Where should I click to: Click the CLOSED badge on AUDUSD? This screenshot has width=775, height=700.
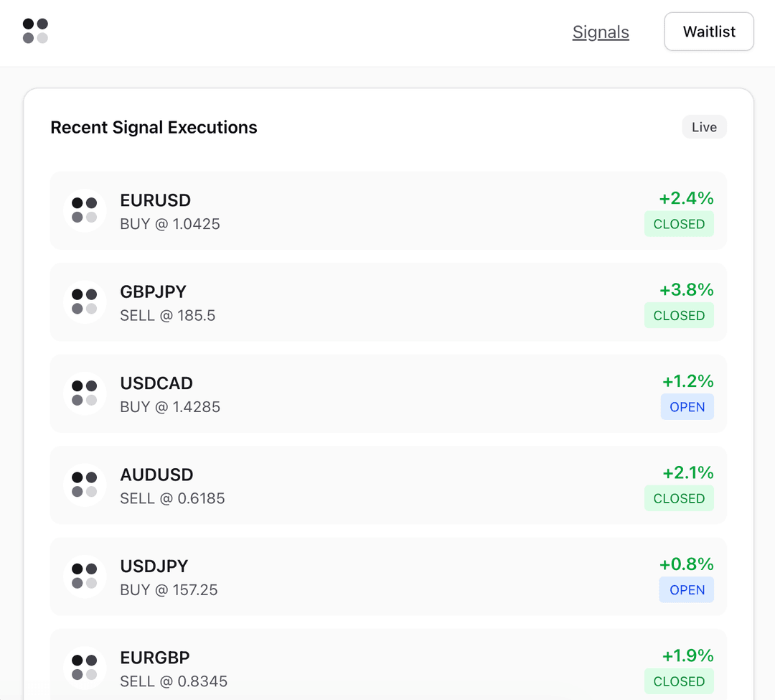(x=679, y=498)
